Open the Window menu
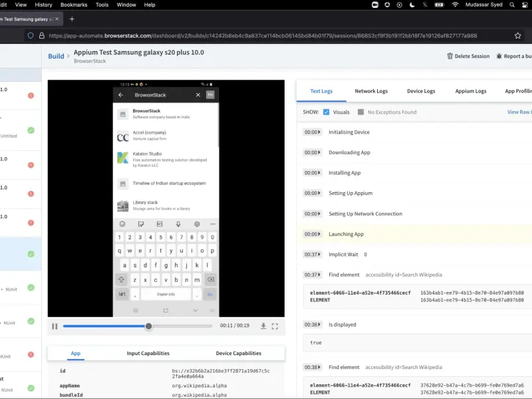The height and width of the screenshot is (399, 532). tap(126, 5)
